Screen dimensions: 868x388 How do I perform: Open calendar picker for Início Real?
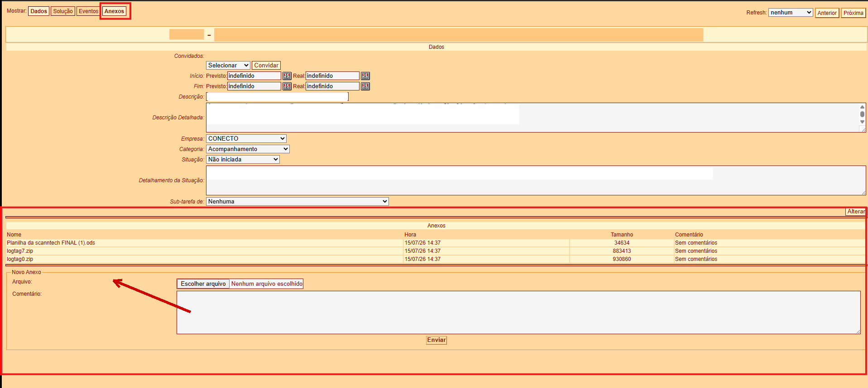coord(365,76)
